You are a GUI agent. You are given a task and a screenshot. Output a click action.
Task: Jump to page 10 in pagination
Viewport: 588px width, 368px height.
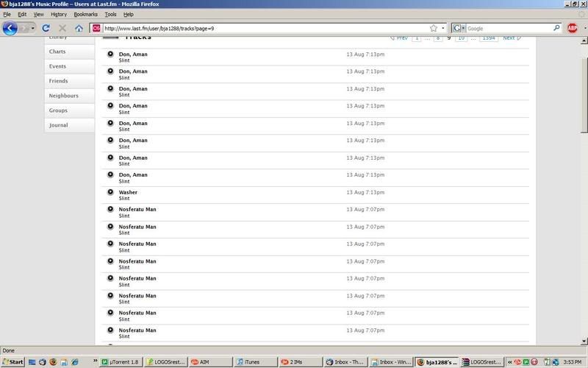click(x=461, y=38)
